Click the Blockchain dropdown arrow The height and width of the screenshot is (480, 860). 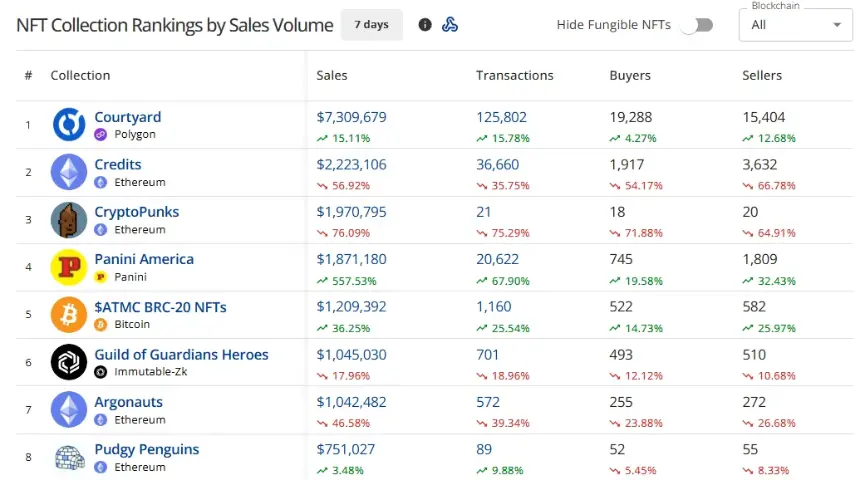[837, 25]
